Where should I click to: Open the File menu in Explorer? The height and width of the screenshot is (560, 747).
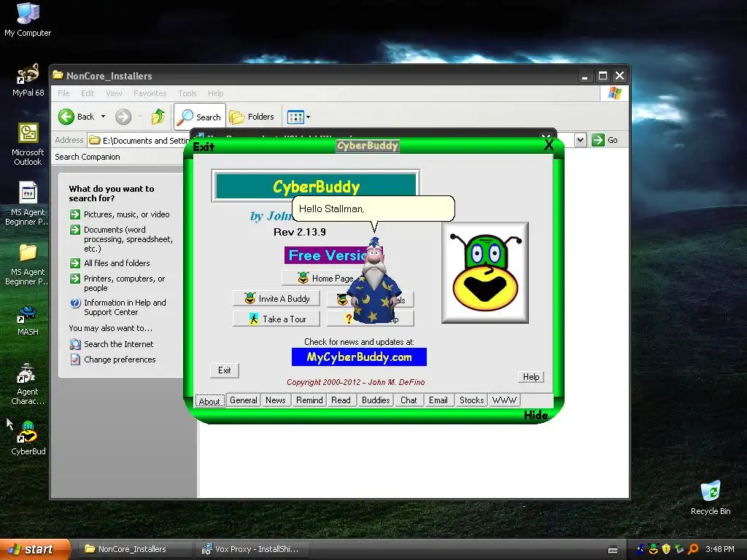point(64,93)
